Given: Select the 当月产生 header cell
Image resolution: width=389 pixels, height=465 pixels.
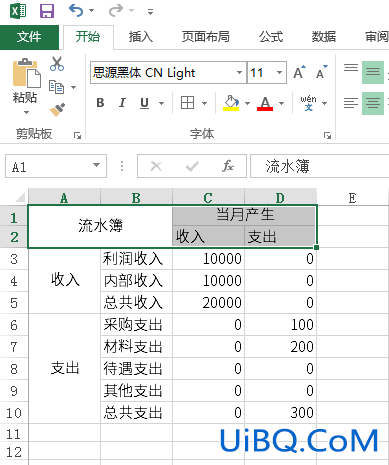Looking at the screenshot, I should pyautogui.click(x=244, y=215).
